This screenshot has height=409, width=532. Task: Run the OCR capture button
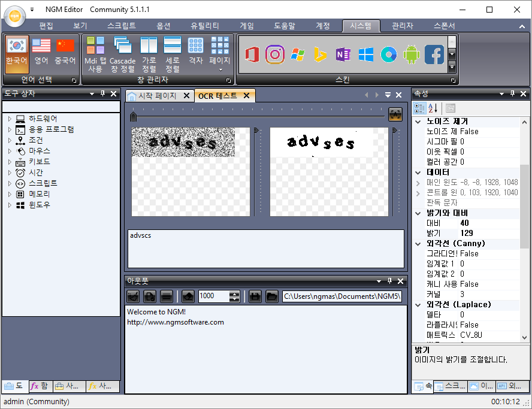tap(395, 114)
